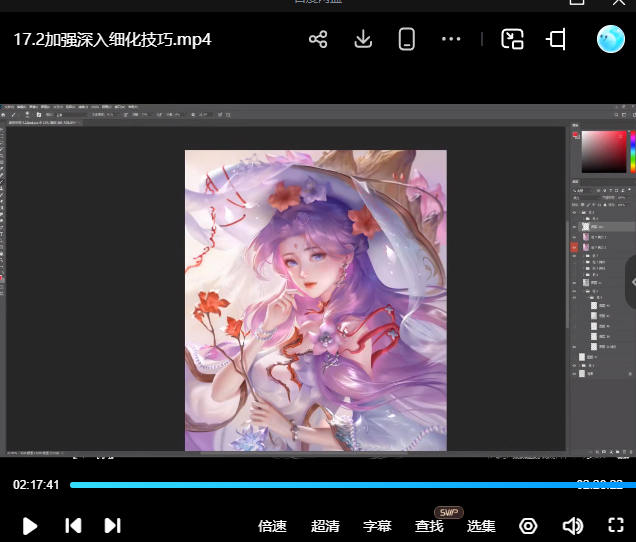The image size is (636, 542).
Task: Open the three-dots more options menu
Action: pos(451,40)
